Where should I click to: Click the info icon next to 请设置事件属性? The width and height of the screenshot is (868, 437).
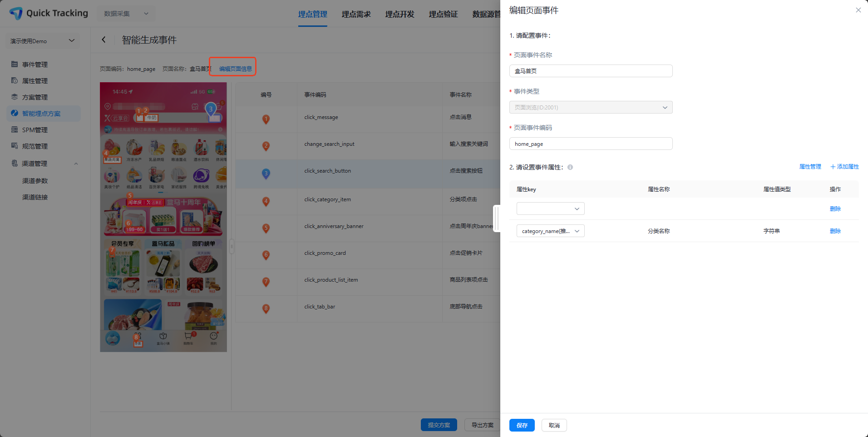tap(570, 167)
